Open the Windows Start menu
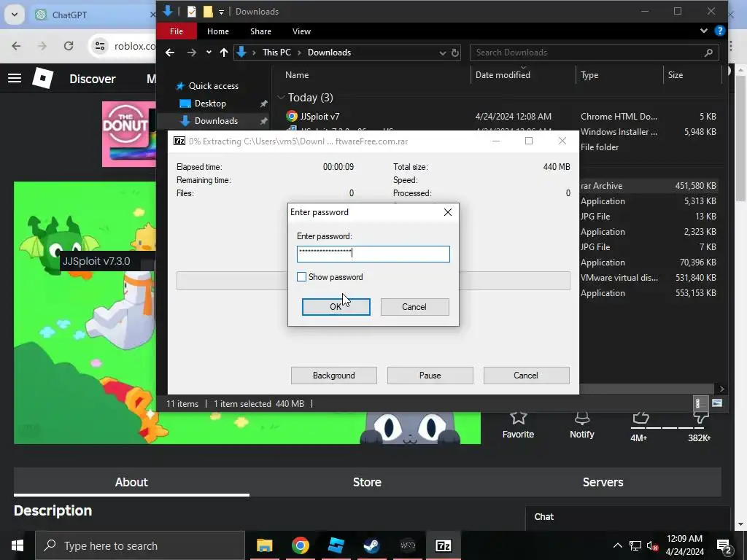 18,545
